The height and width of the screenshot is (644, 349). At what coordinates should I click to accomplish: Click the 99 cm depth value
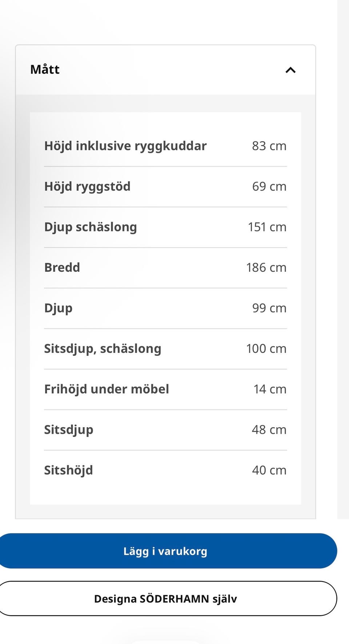[x=269, y=308]
